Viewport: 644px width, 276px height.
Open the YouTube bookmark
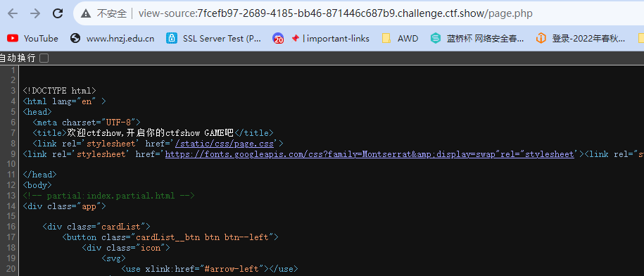[32, 38]
